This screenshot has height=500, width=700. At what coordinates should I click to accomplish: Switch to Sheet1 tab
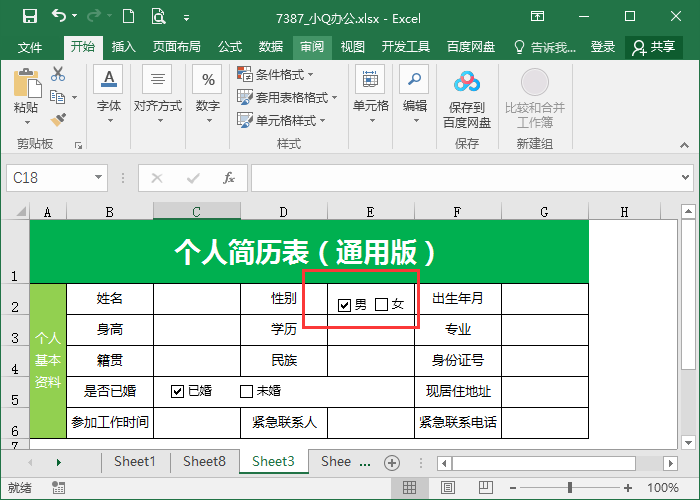pyautogui.click(x=134, y=462)
